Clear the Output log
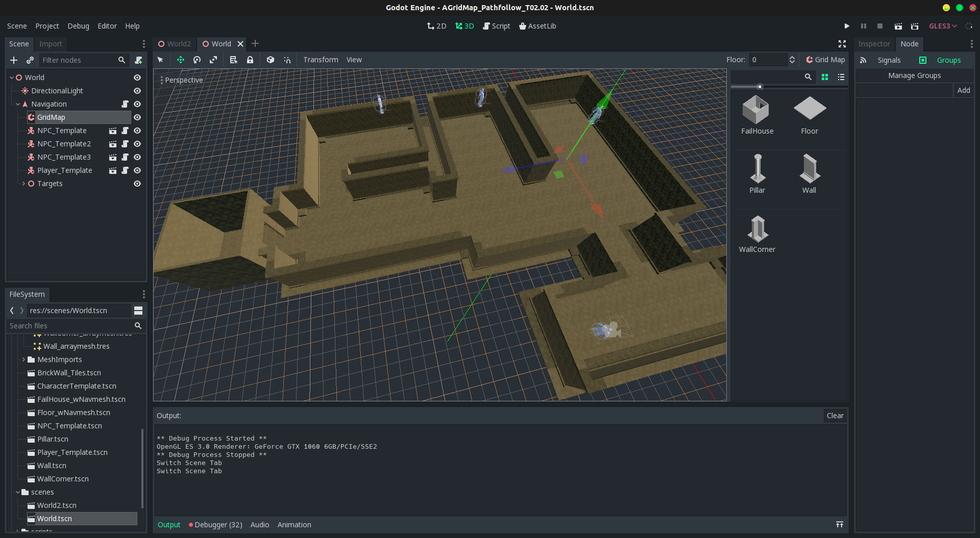The height and width of the screenshot is (538, 980). point(835,416)
